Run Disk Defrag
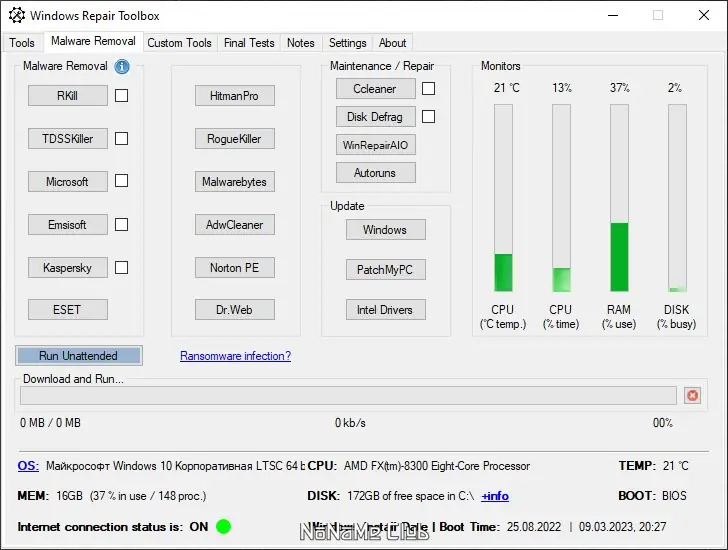Viewport: 728px width, 550px height. click(376, 117)
